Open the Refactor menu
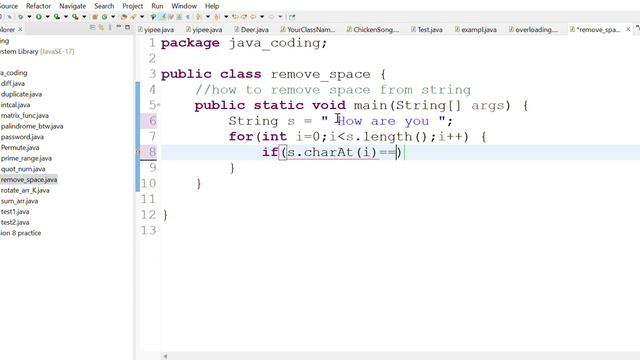 click(38, 6)
